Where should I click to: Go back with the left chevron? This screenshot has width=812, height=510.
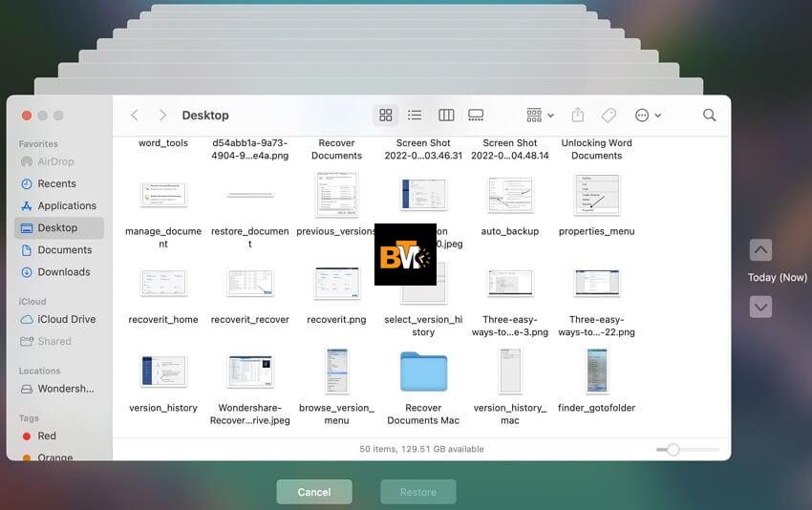pyautogui.click(x=135, y=115)
